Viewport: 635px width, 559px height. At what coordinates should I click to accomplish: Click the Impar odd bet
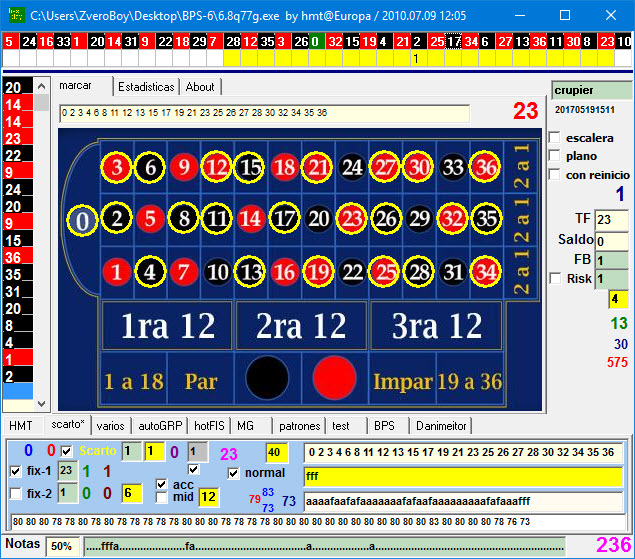[x=403, y=381]
